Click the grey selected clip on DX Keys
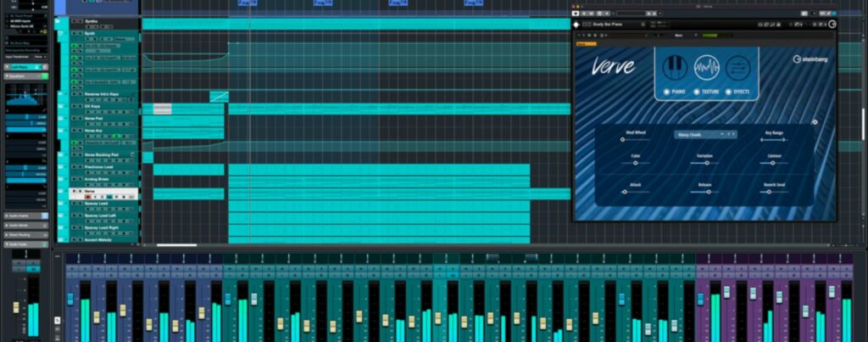 coord(162,109)
